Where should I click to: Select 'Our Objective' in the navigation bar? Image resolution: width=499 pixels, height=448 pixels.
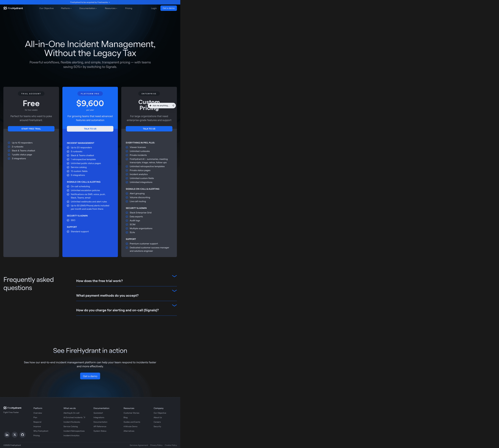click(x=46, y=8)
